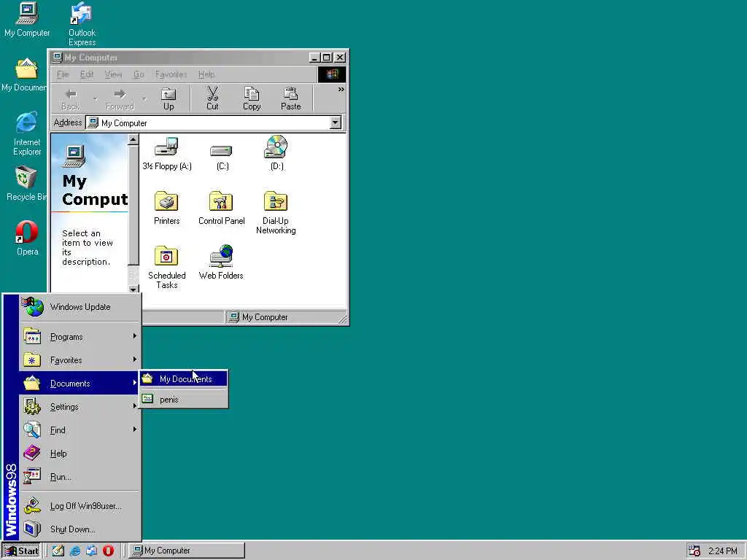This screenshot has height=560, width=747.
Task: Open the Address bar dropdown arrow
Action: (x=336, y=122)
